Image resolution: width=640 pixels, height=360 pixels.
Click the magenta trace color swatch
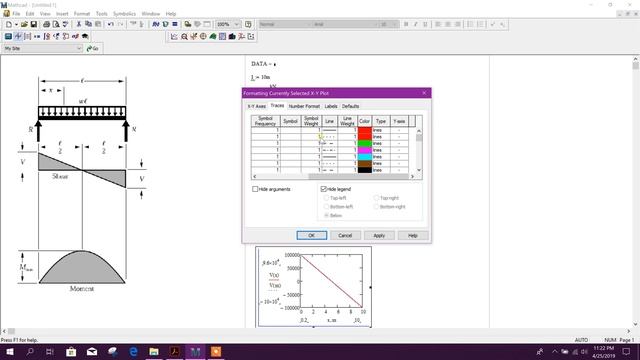click(364, 150)
